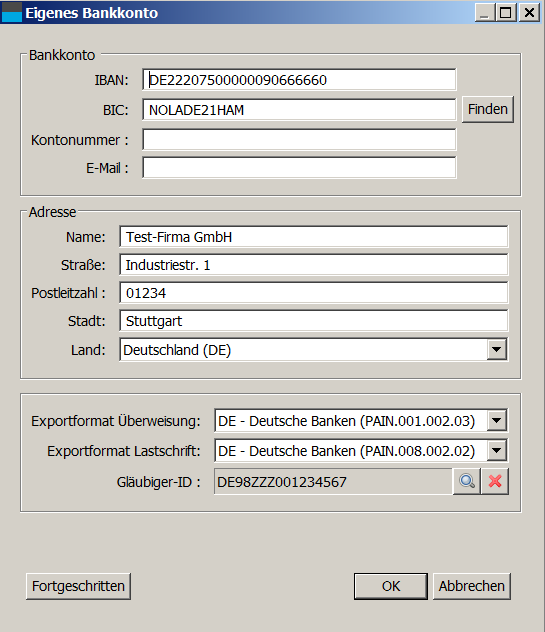
Task: Click the Straße field with Industriestr. 1
Action: (x=314, y=265)
